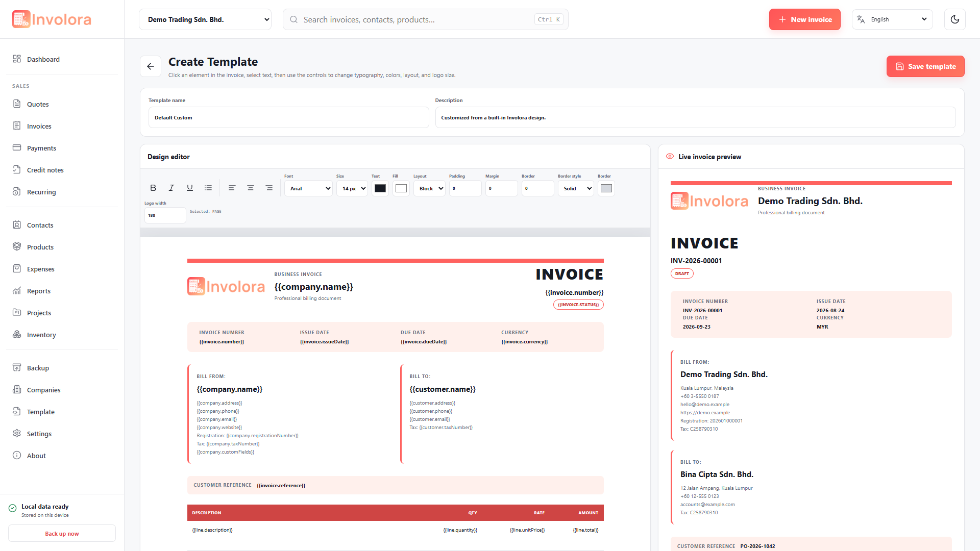Toggle dark mode moon button
This screenshot has width=980, height=551.
[954, 19]
